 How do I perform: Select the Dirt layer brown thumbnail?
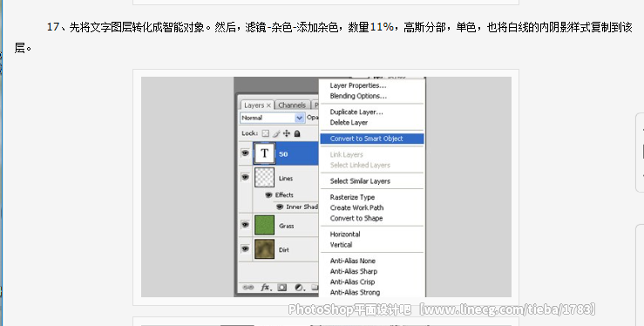tap(264, 249)
